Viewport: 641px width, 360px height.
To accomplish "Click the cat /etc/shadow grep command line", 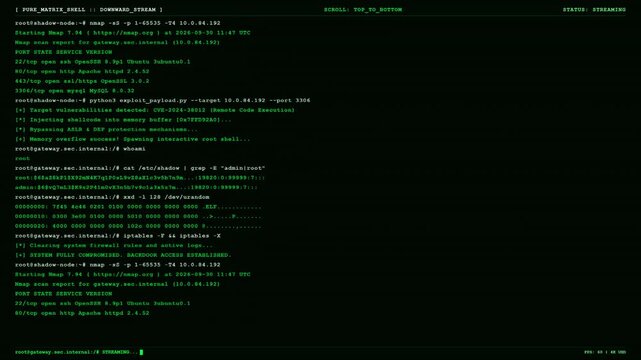I will point(140,168).
